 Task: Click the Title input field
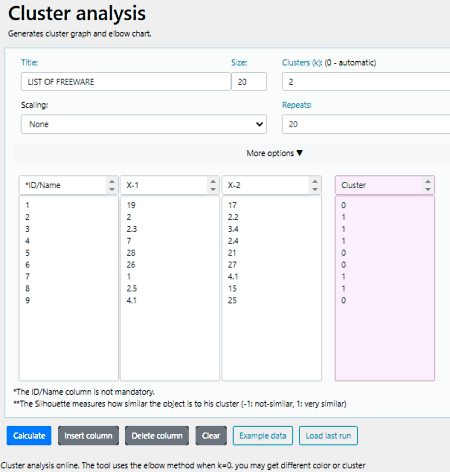coord(126,82)
